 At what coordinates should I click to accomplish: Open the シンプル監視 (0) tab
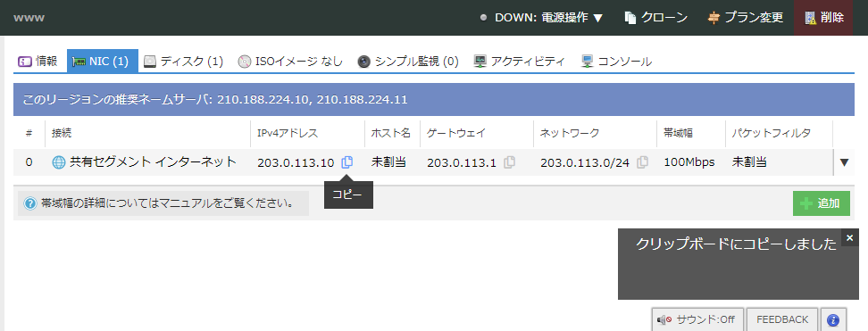click(x=408, y=61)
